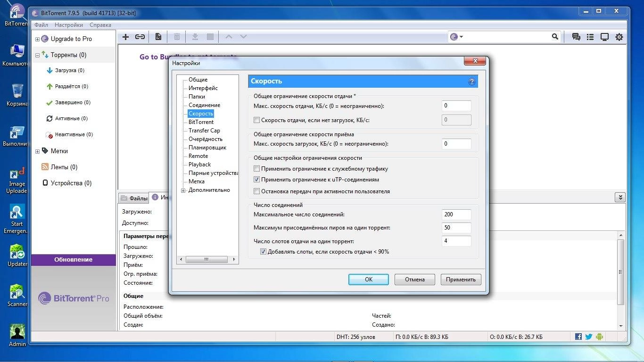Collapse the Торренты sidebar node
The width and height of the screenshot is (644, 362).
point(37,55)
